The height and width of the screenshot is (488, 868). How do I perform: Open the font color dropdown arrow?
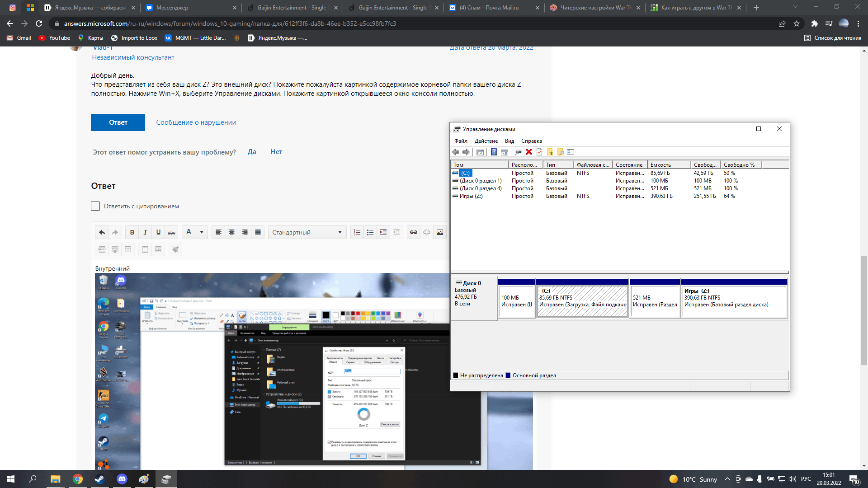[x=202, y=232]
